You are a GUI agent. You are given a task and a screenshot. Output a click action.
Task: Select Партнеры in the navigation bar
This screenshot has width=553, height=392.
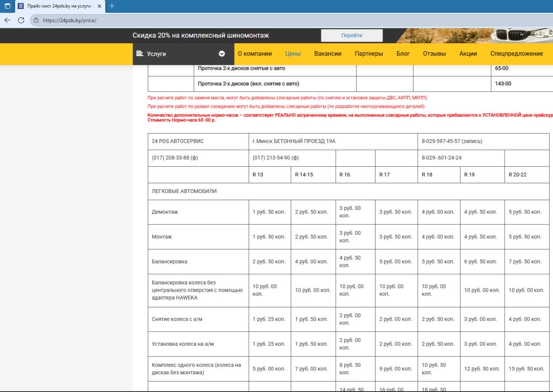click(x=369, y=54)
